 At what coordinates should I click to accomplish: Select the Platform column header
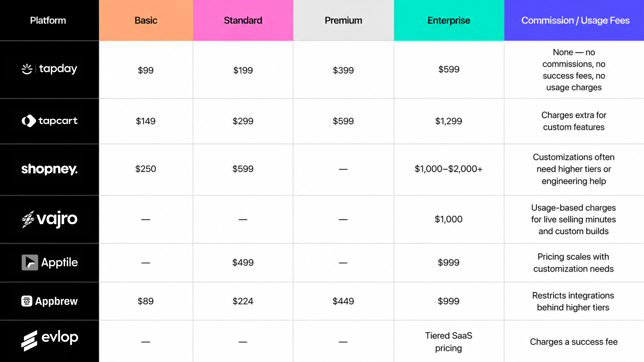48,20
